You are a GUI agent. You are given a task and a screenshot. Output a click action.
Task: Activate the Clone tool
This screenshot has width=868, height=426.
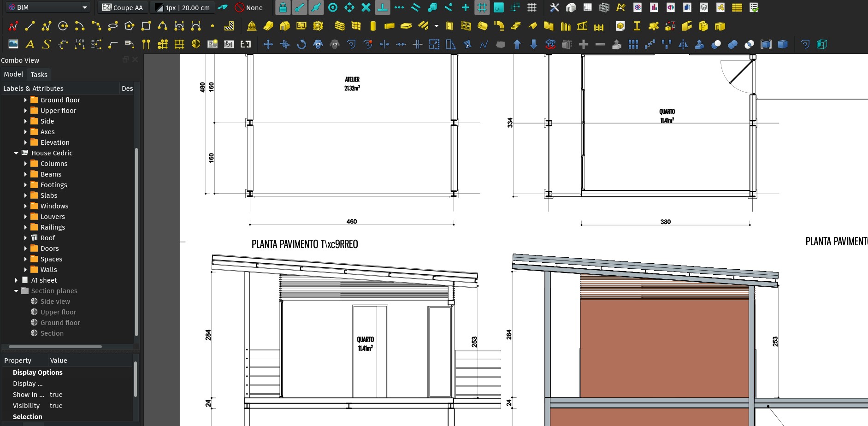click(318, 44)
